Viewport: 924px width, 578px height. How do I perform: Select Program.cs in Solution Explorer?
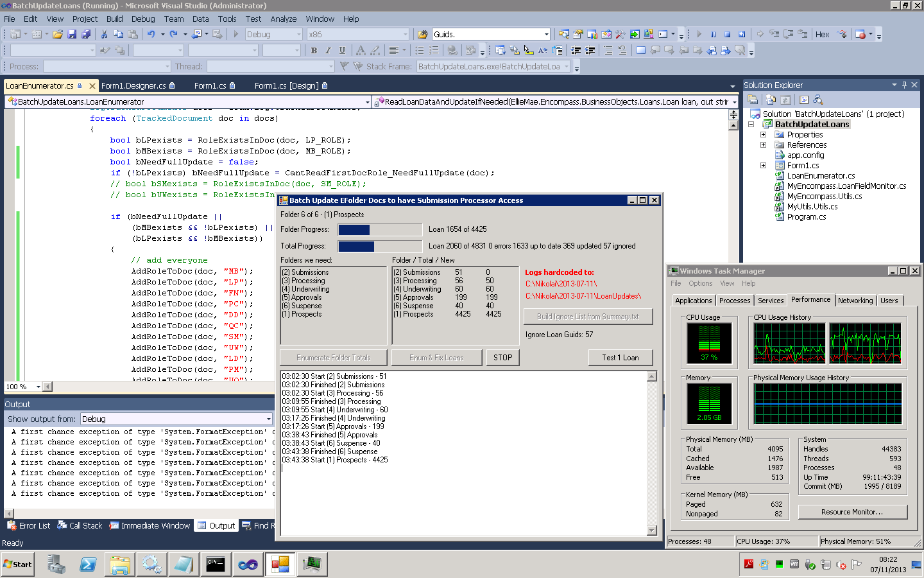807,216
